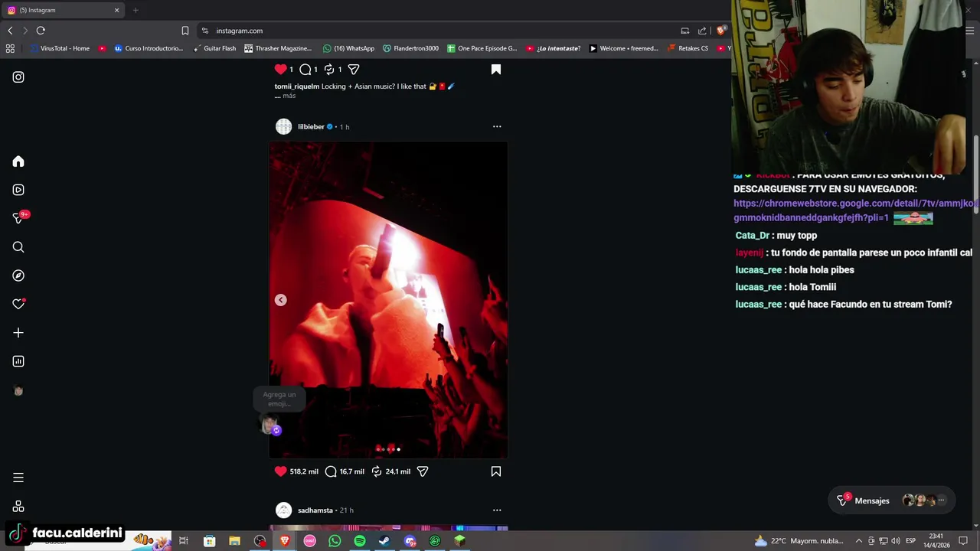The height and width of the screenshot is (551, 980).
Task: Open the apps grid in bookmarks bar
Action: pos(10,48)
